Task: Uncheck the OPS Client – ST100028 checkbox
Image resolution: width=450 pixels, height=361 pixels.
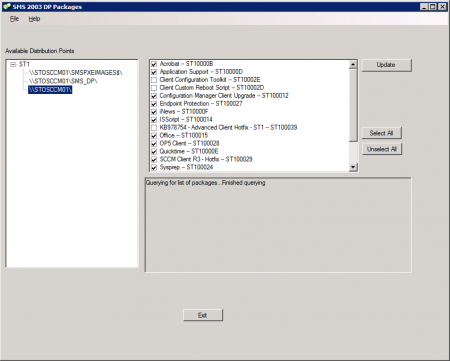Action: pos(154,144)
